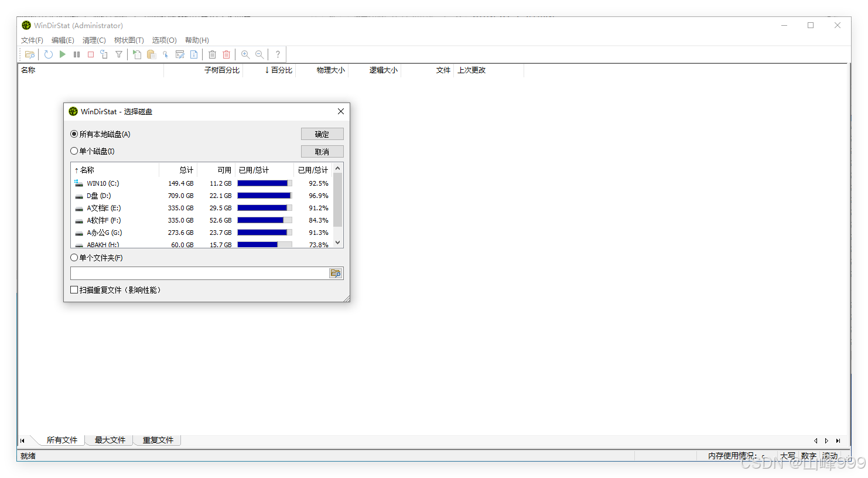This screenshot has width=868, height=478.
Task: Open the 文件(F) menu
Action: (x=32, y=40)
